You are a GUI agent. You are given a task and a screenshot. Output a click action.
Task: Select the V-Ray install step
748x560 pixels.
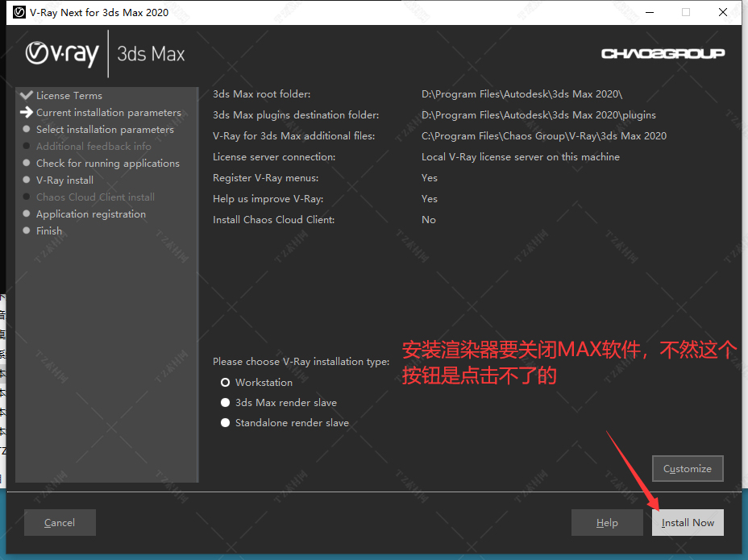tap(64, 180)
